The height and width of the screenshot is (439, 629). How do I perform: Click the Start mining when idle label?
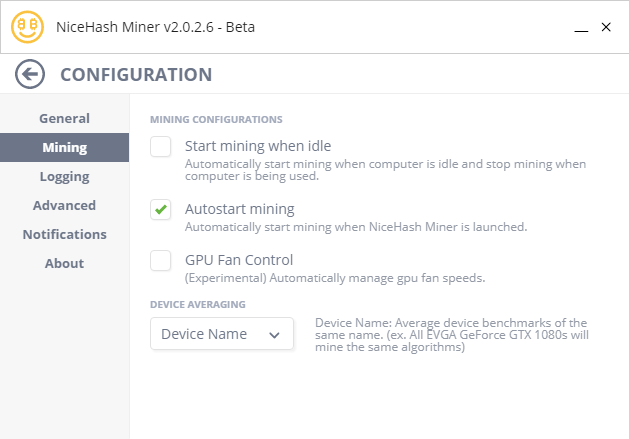[258, 146]
